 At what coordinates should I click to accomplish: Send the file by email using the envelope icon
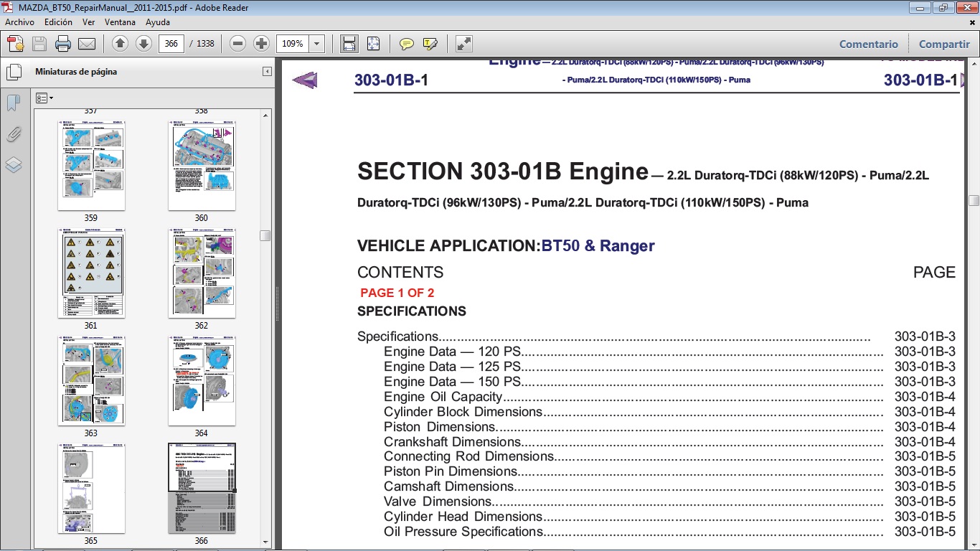click(x=87, y=44)
